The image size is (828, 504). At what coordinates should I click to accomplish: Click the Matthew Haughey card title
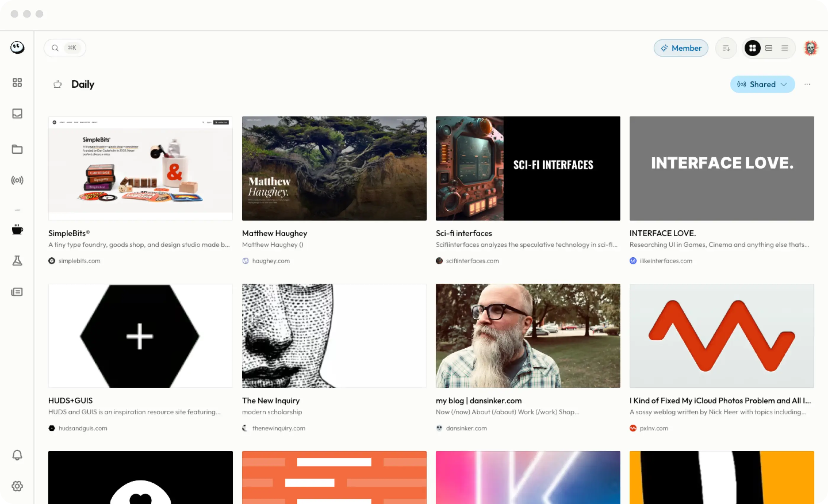coord(275,233)
